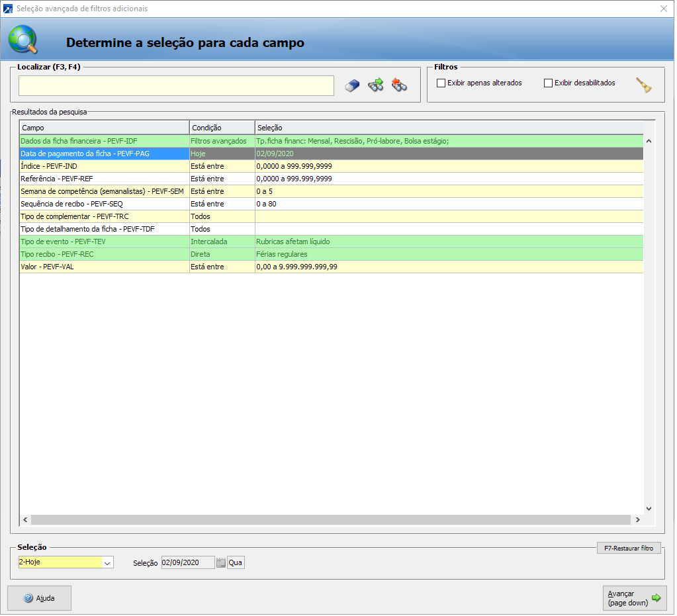Click binoculars with red arrow (find previous)
Viewport: 677px width, 616px height.
click(399, 85)
